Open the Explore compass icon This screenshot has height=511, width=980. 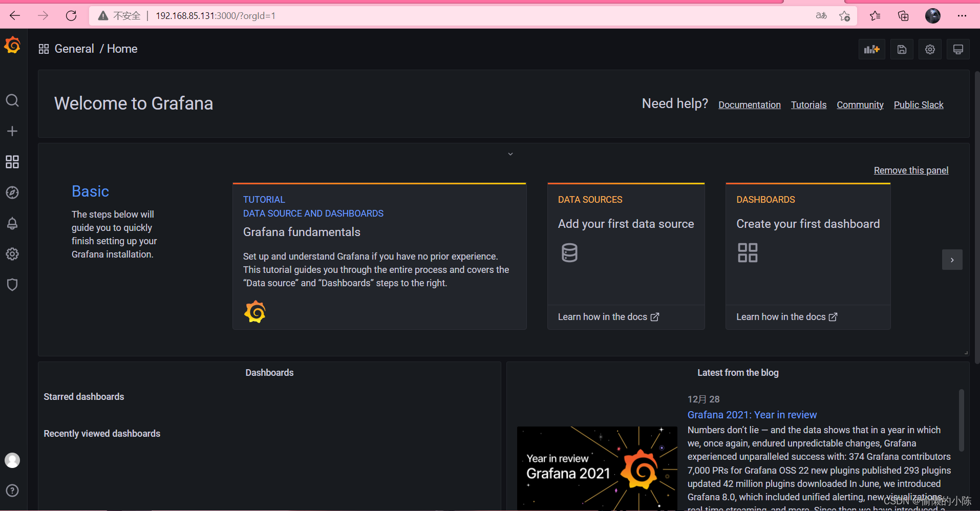pos(12,193)
